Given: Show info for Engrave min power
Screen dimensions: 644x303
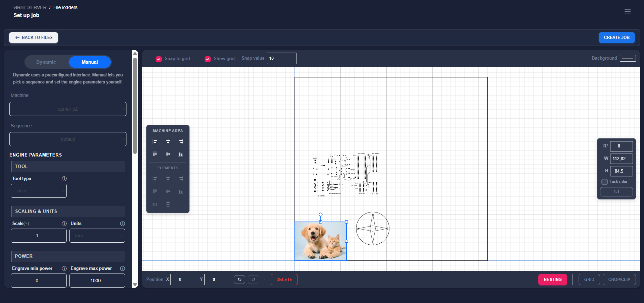Looking at the screenshot, I should pos(64,268).
